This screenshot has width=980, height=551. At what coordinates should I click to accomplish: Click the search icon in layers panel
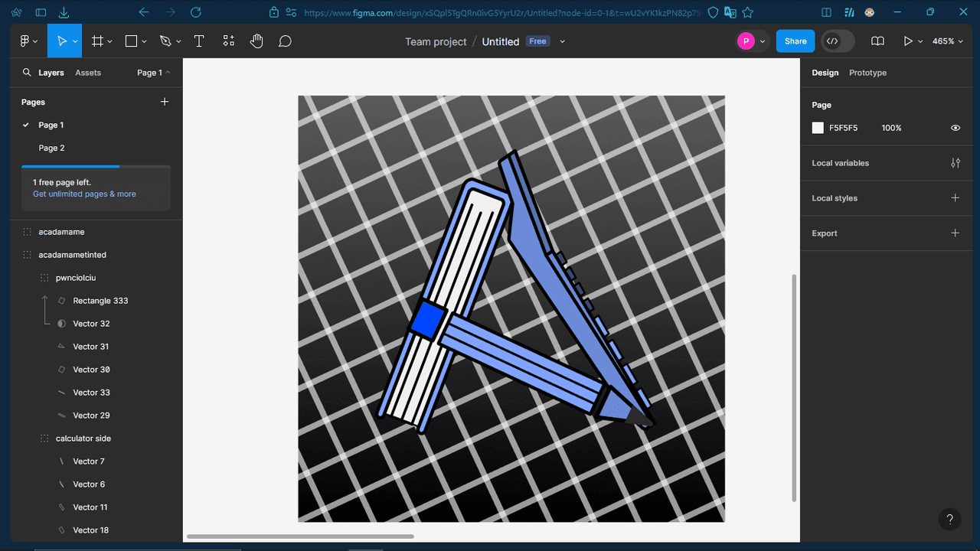pos(27,73)
